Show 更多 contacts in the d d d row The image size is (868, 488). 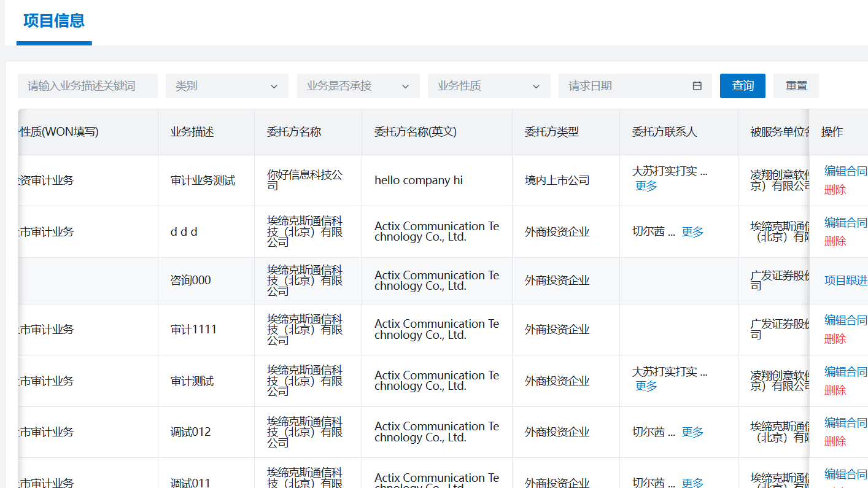[692, 232]
